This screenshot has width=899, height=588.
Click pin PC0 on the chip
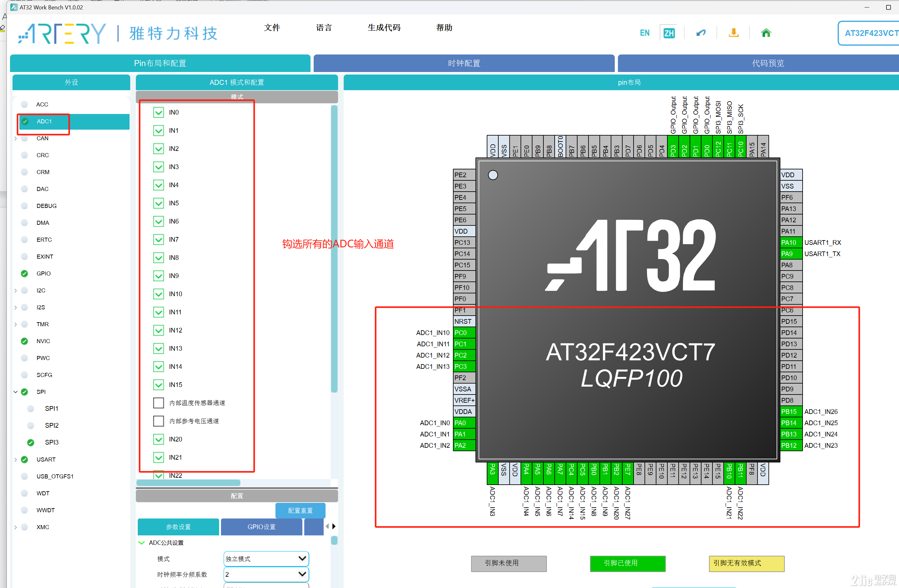[x=464, y=333]
